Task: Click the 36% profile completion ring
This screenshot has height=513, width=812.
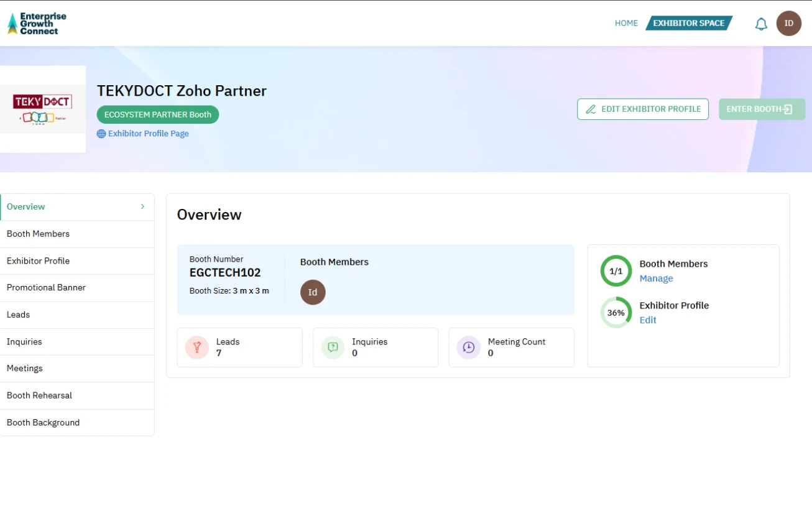Action: pyautogui.click(x=616, y=313)
